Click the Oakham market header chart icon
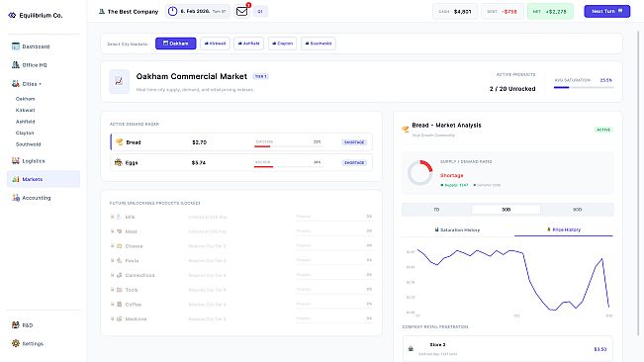This screenshot has width=644, height=362. pyautogui.click(x=119, y=81)
